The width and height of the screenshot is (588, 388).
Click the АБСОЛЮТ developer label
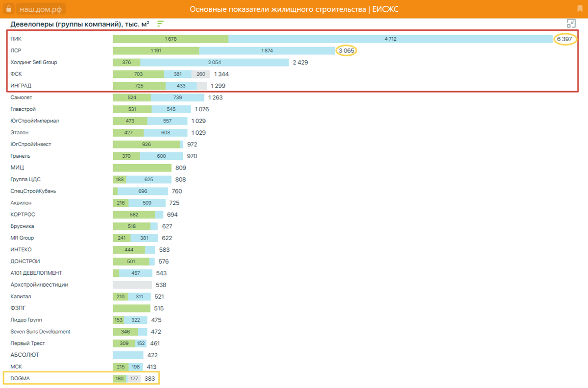[24, 355]
